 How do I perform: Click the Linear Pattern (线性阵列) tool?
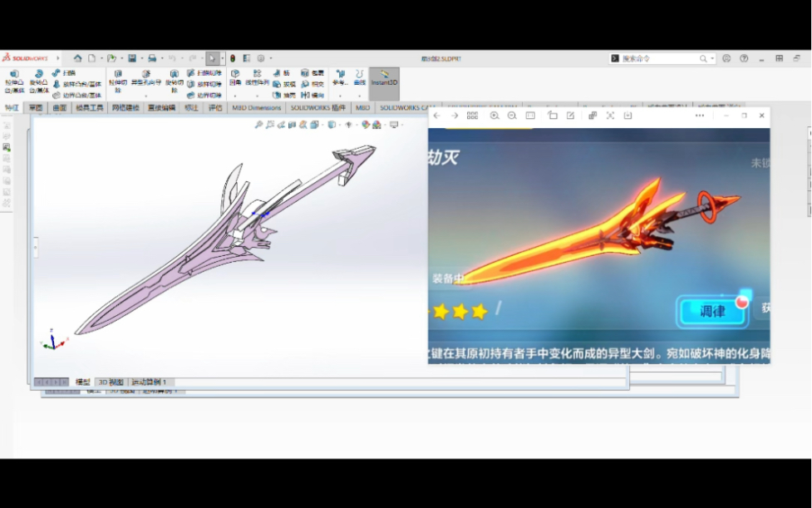point(257,77)
